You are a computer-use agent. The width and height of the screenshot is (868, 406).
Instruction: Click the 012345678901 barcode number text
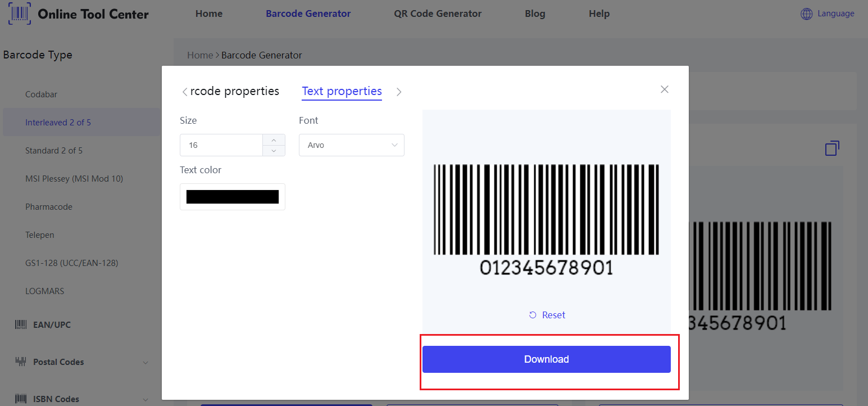pos(546,267)
